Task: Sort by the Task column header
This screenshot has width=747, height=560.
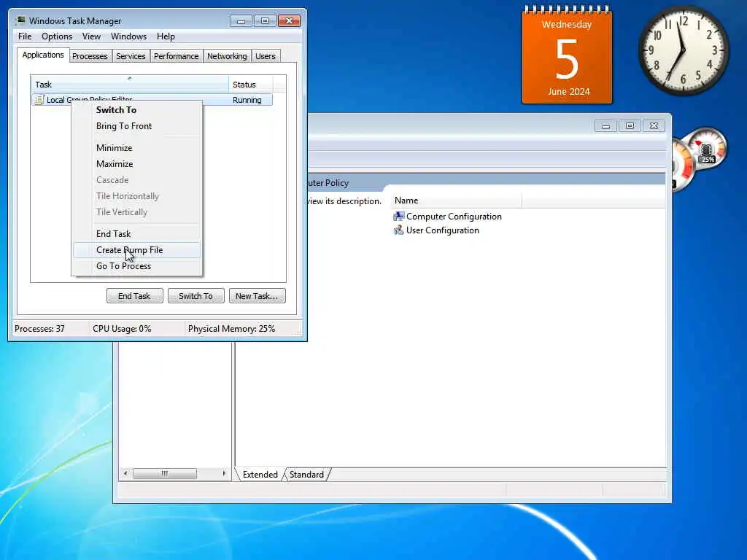Action: 130,85
